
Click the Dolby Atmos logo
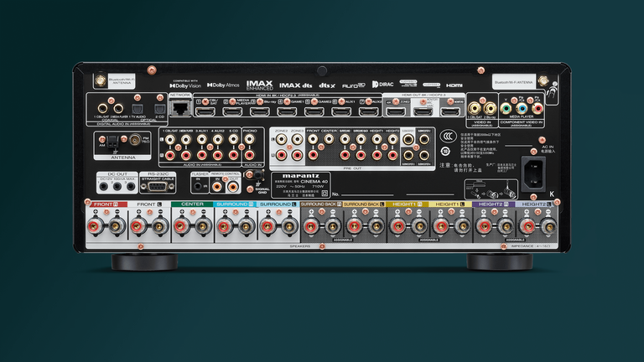222,85
